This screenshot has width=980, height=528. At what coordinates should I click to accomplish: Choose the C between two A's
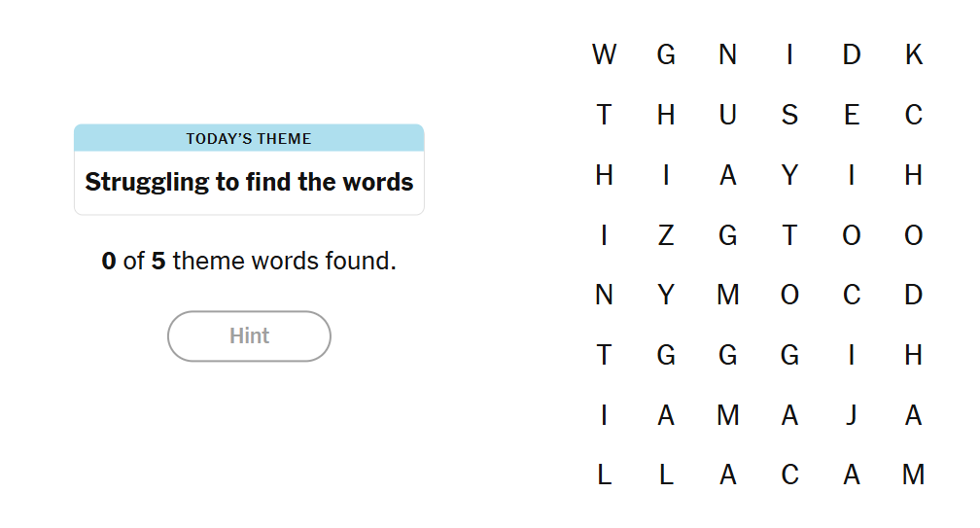[789, 475]
